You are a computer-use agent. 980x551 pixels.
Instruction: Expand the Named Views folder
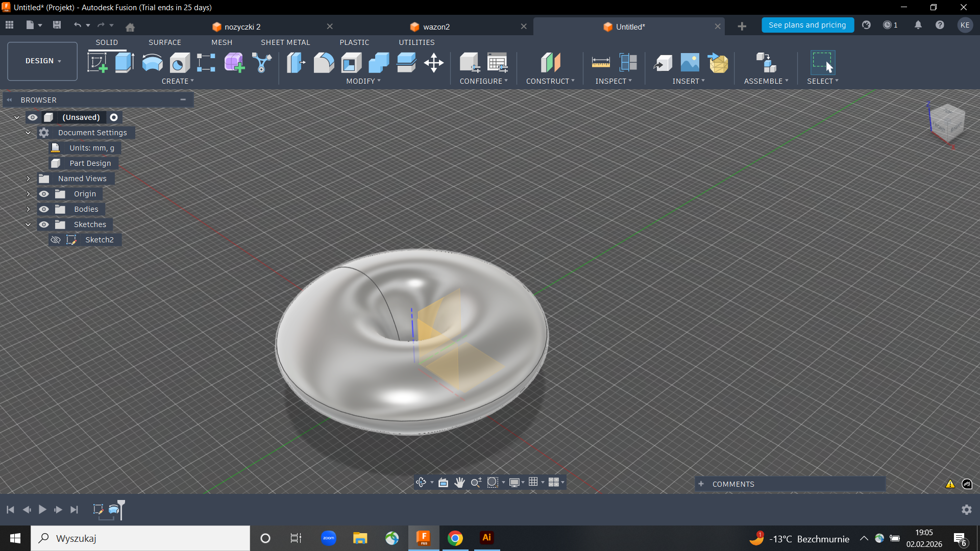[28, 179]
